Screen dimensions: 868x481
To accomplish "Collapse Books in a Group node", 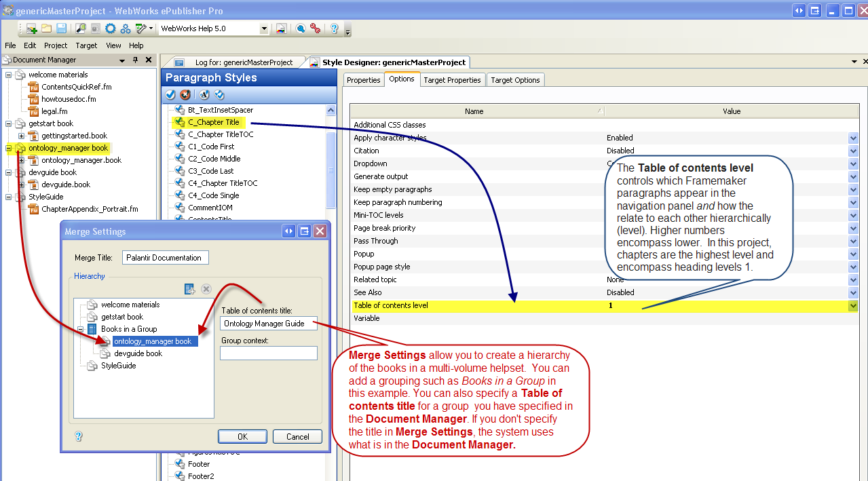I will click(x=81, y=329).
